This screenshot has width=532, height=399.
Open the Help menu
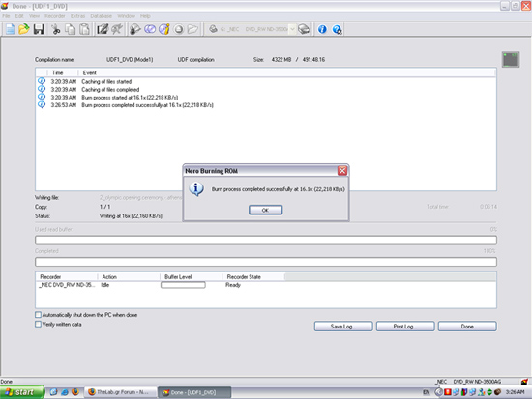point(145,15)
